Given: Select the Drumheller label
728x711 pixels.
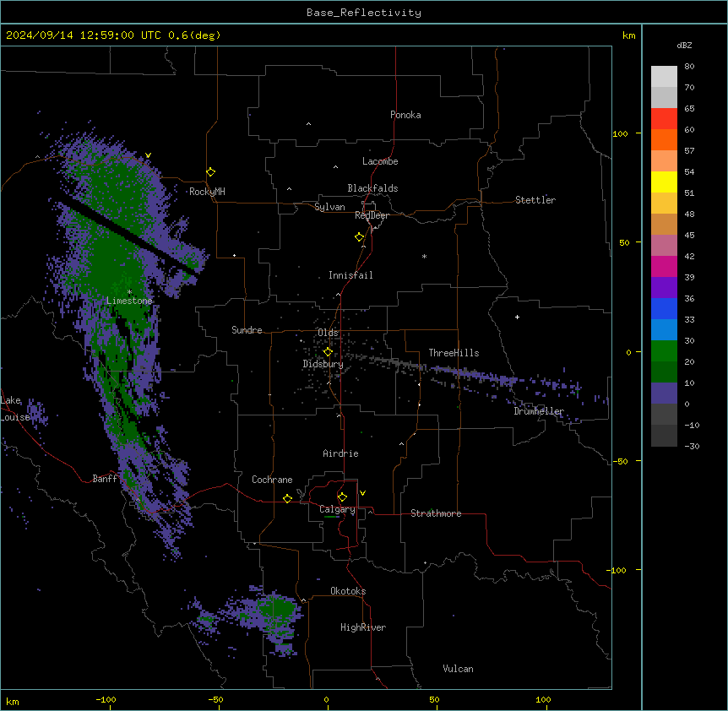Looking at the screenshot, I should 539,411.
